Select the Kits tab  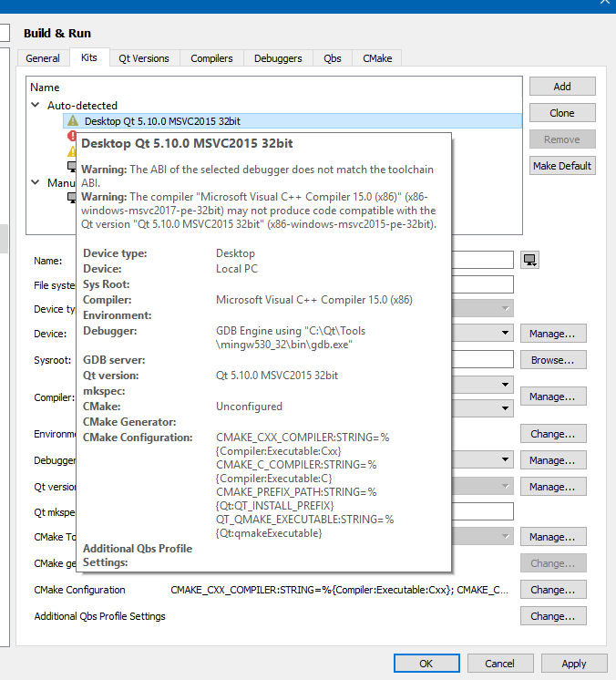tap(89, 57)
